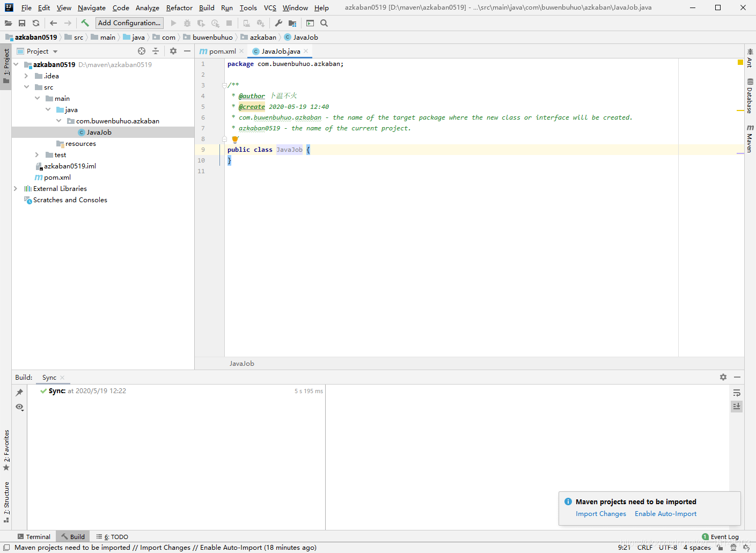
Task: Expand the .idea folder
Action: [x=26, y=76]
